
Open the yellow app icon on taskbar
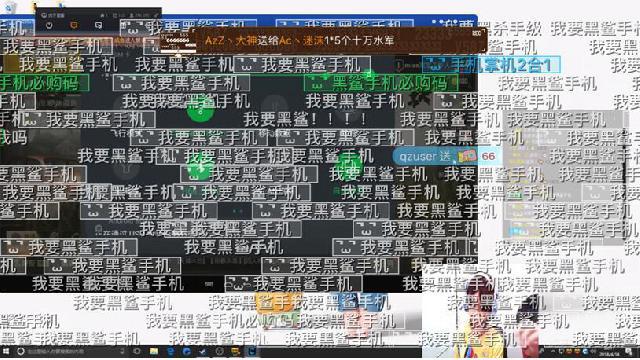tap(236, 351)
